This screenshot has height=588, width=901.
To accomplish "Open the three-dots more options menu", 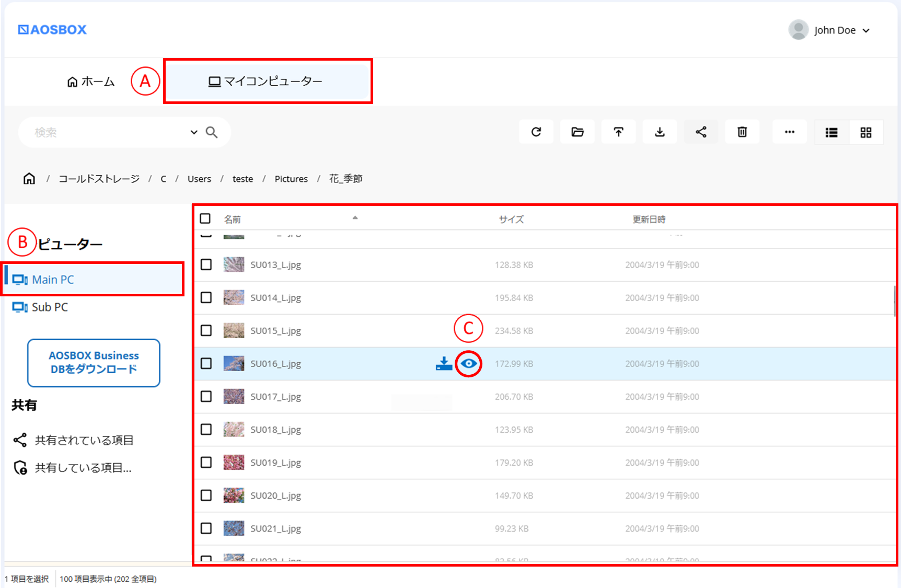I will 790,132.
